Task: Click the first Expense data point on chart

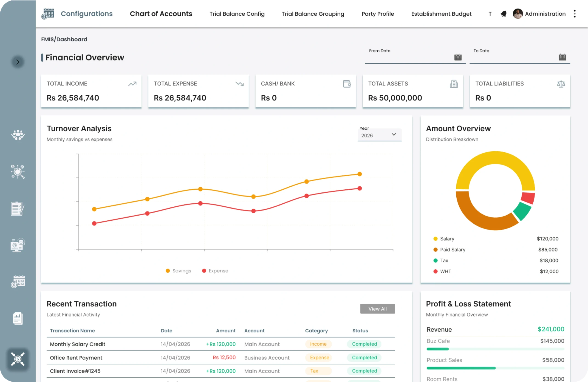Action: click(94, 223)
